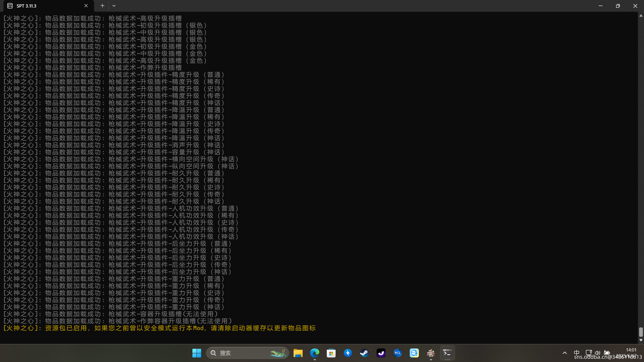Click the line 精度升级（普通）
This screenshot has width=644, height=362.
pyautogui.click(x=114, y=75)
